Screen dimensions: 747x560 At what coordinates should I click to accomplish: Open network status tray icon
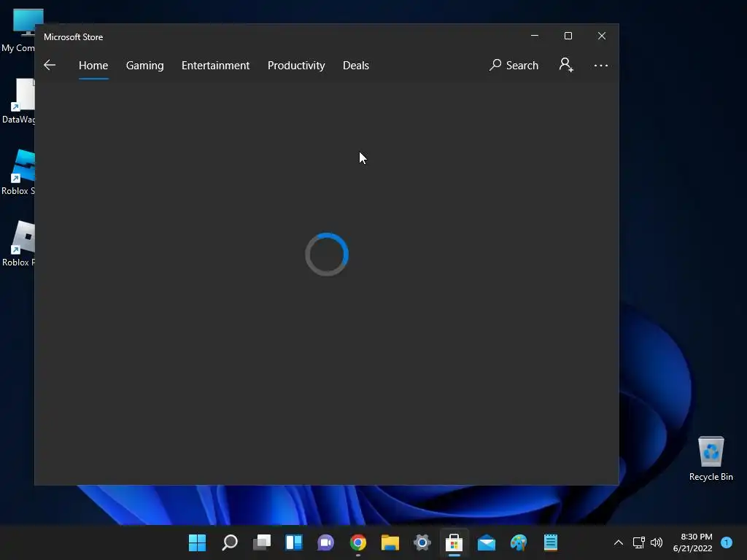638,542
